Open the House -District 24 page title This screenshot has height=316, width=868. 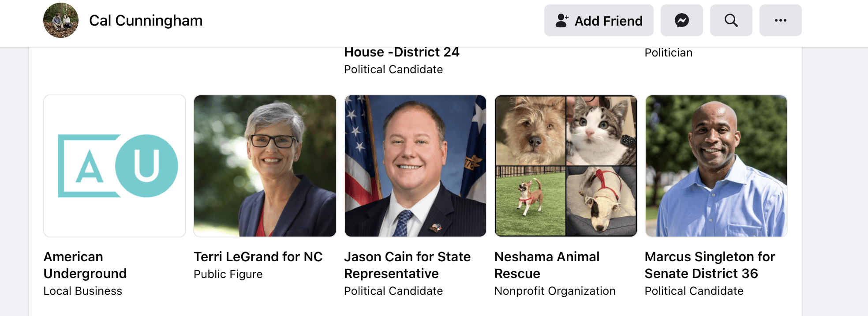(402, 52)
